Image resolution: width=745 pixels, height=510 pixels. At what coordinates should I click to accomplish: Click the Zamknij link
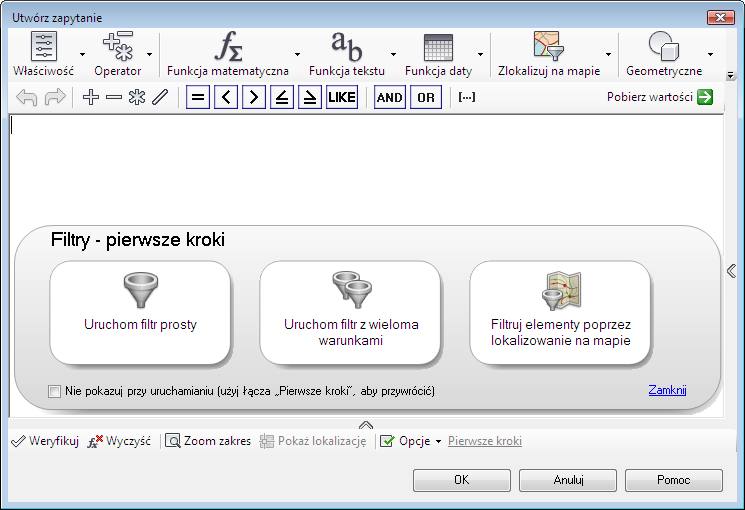tap(667, 390)
